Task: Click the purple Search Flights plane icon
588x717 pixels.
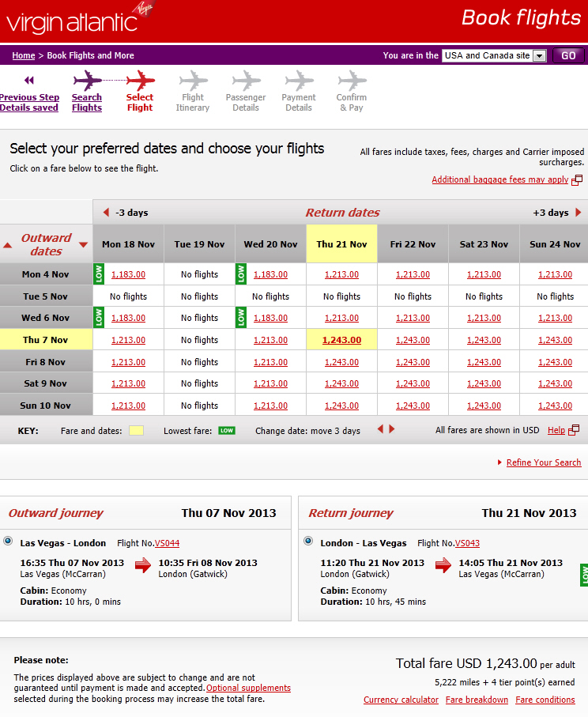Action: pos(88,81)
